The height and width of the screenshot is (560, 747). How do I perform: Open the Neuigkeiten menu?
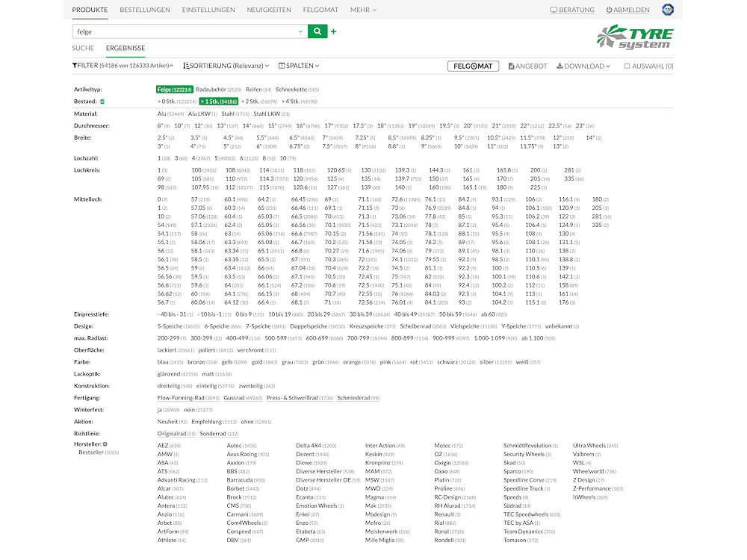click(x=269, y=10)
